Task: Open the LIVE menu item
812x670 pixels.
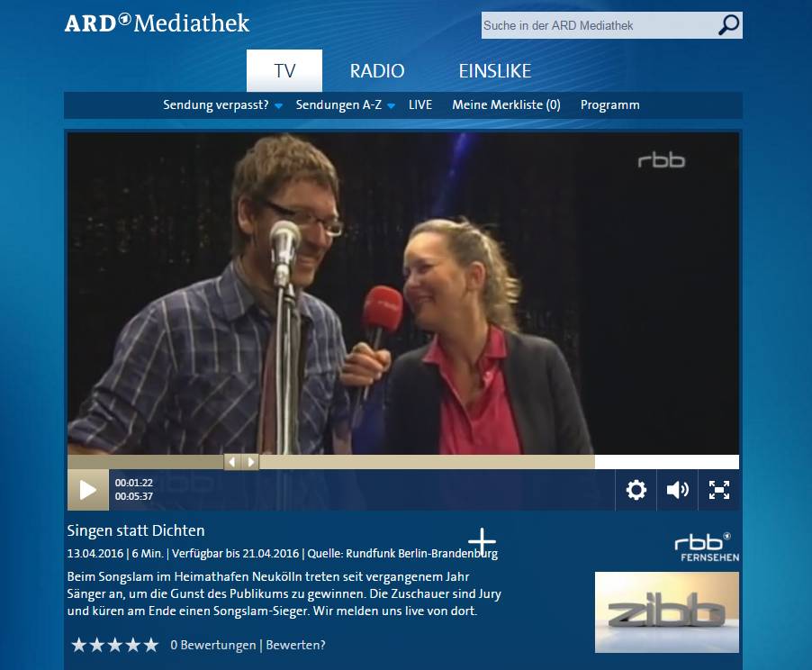Action: pos(420,104)
